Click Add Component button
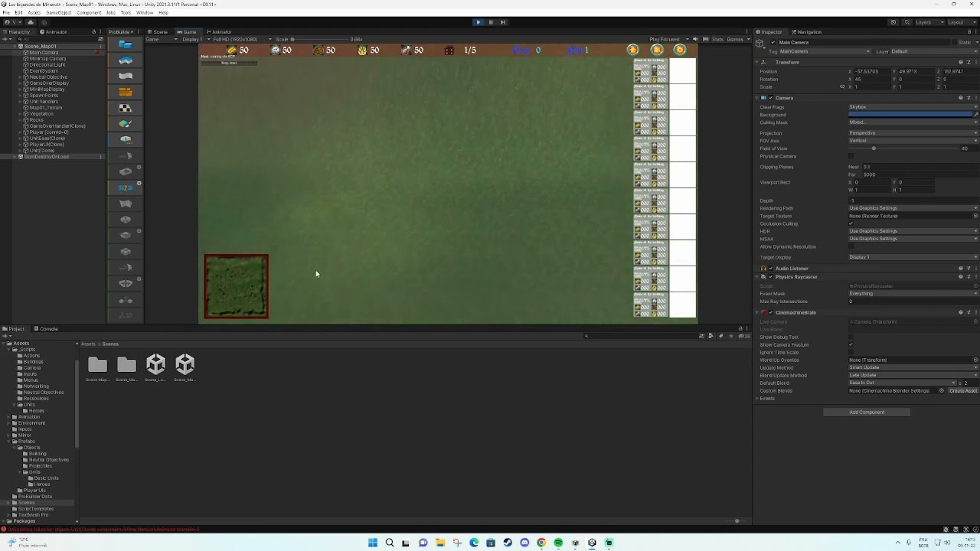The width and height of the screenshot is (980, 551). pos(867,412)
